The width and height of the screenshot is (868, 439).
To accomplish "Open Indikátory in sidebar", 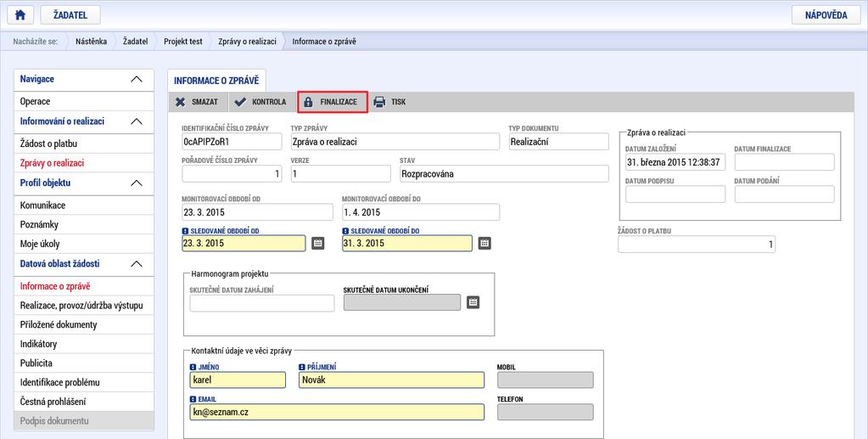I will pos(84,344).
